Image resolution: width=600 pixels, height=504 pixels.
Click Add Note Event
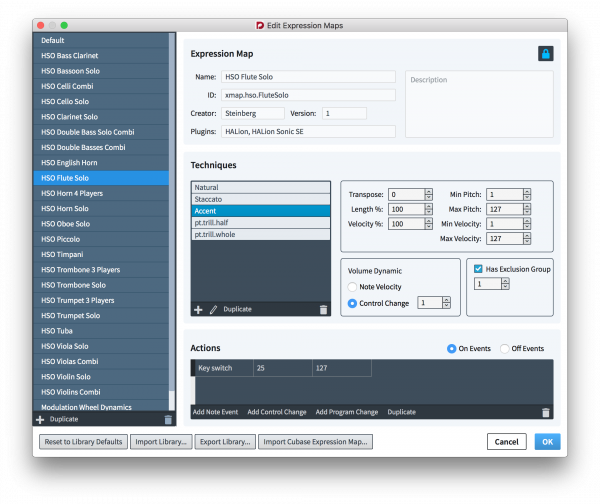tap(215, 412)
